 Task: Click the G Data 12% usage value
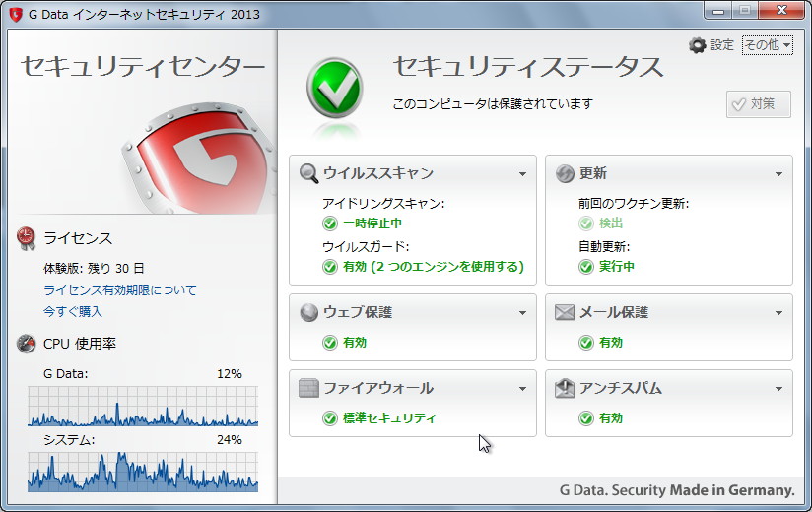click(x=230, y=374)
